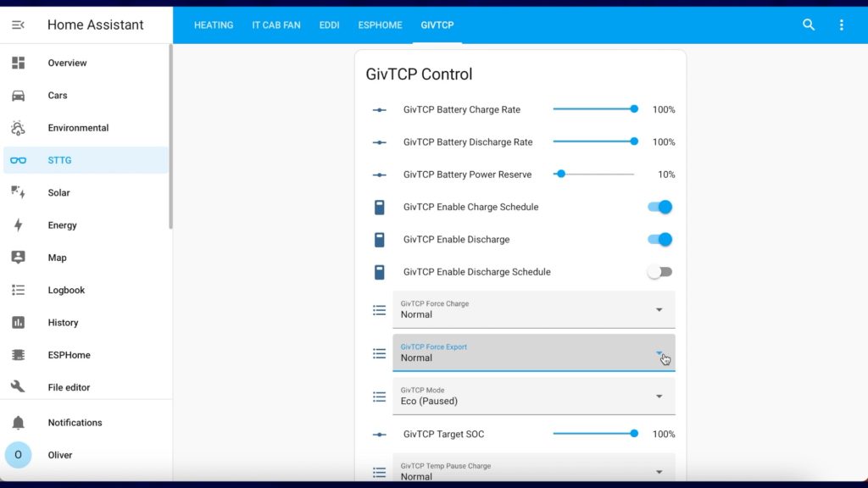868x488 pixels.
Task: Click GivTCP Target SOC entity icon
Action: [379, 435]
